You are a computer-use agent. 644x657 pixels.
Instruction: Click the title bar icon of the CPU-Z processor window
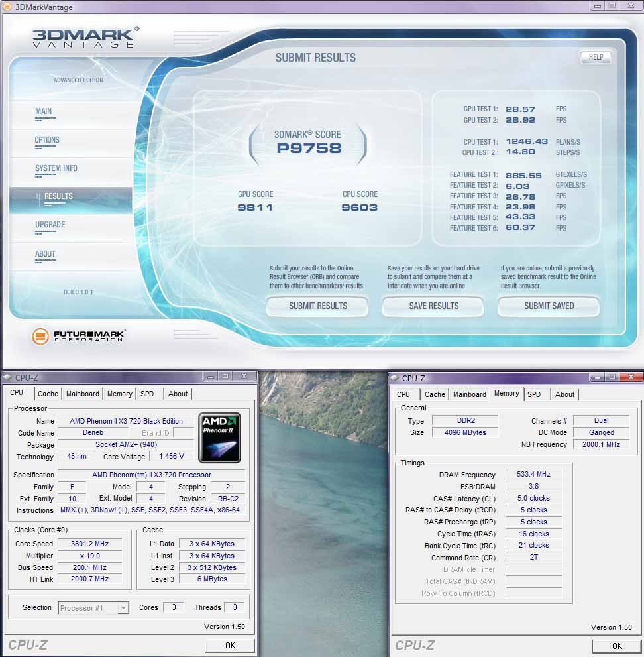click(7, 377)
